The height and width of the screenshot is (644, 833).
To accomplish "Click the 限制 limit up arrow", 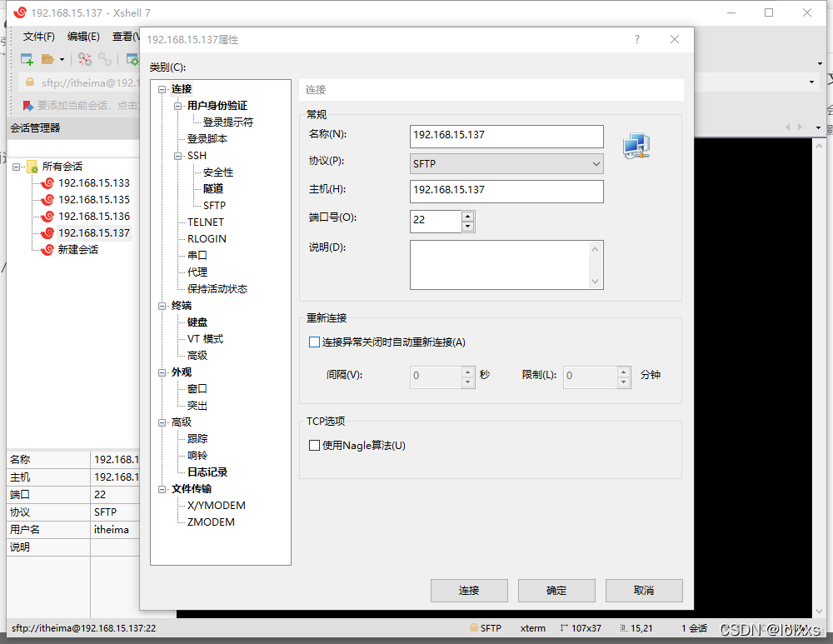I will click(x=624, y=372).
